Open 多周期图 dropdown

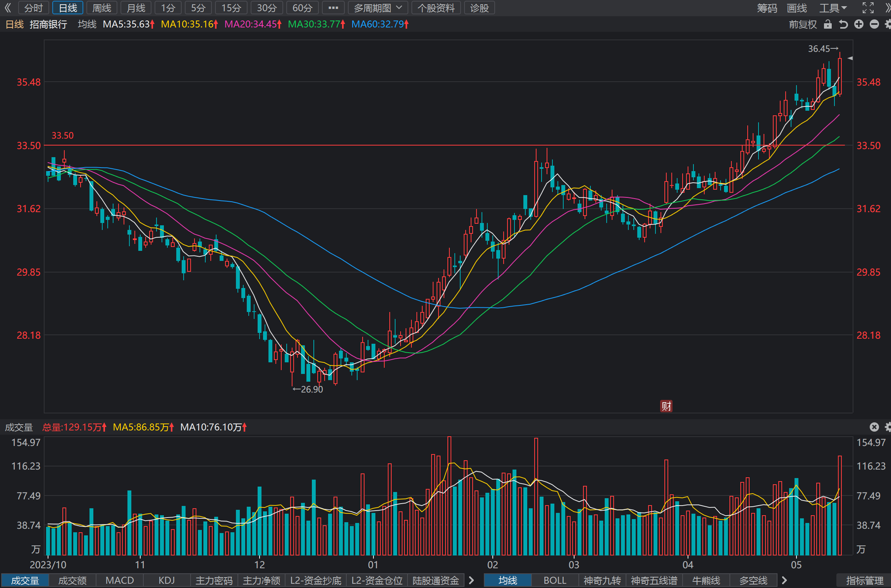(378, 8)
